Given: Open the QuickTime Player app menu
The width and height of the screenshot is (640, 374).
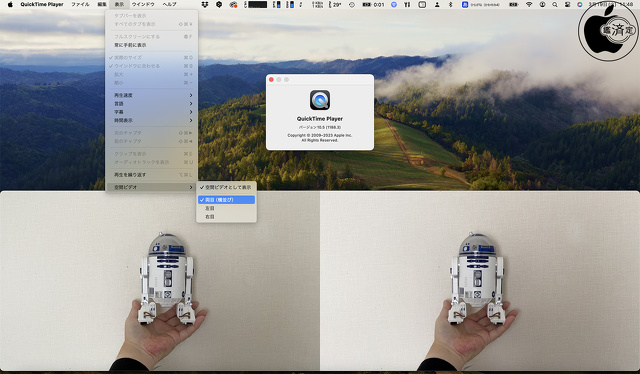Looking at the screenshot, I should pyautogui.click(x=42, y=4).
